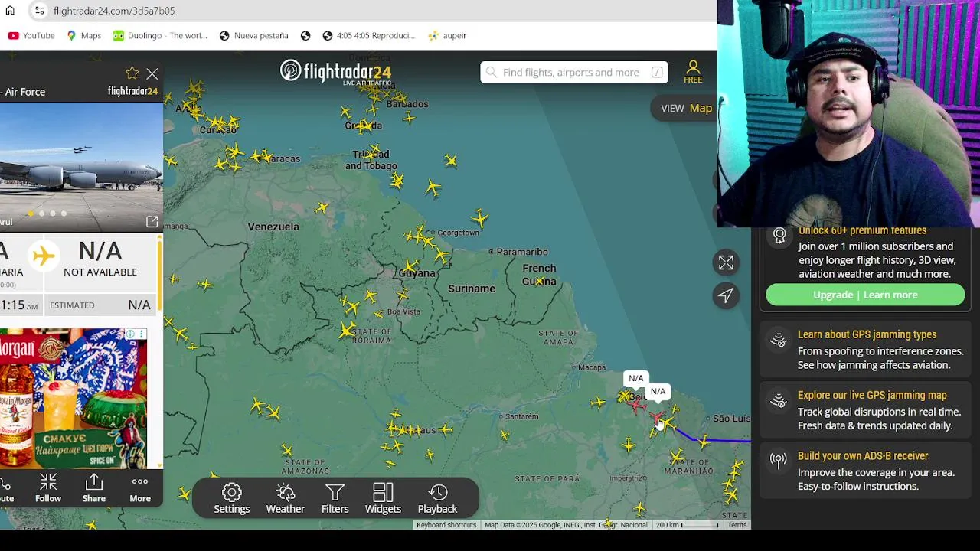Open the Settings panel on the map toolbar
The width and height of the screenshot is (980, 551).
[x=232, y=498]
